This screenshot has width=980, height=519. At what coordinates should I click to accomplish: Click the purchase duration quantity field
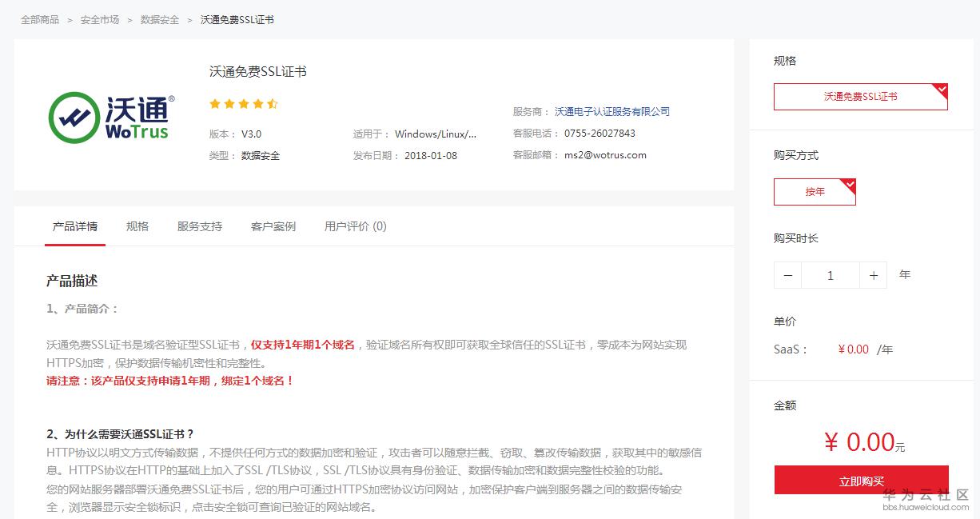[x=830, y=274]
